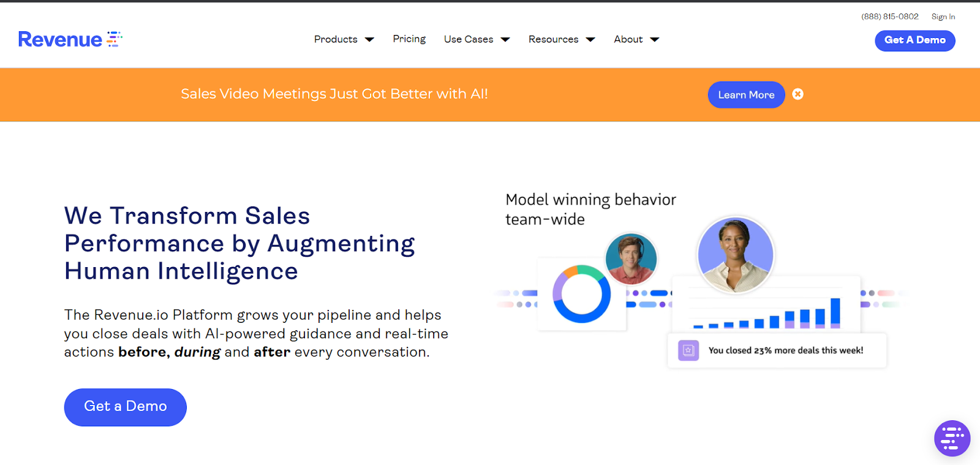
Task: Click the phone number (888) 815-0802
Action: coord(890,17)
